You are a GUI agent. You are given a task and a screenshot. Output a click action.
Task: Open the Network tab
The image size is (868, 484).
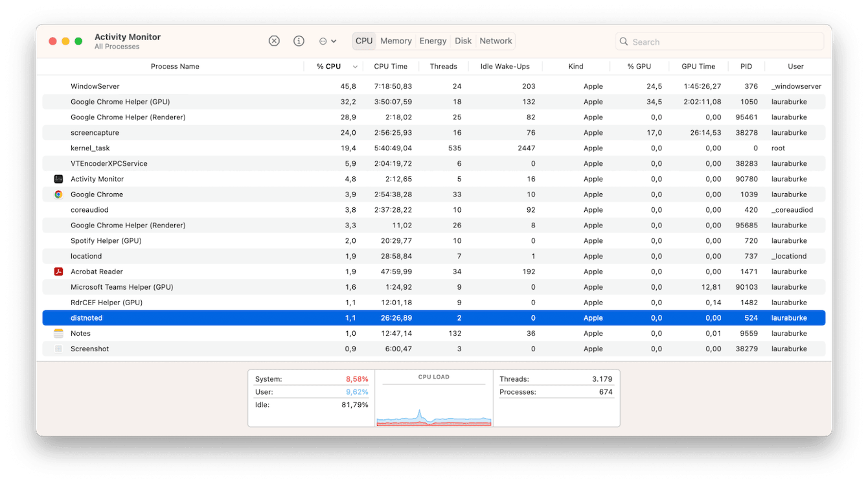(x=496, y=41)
